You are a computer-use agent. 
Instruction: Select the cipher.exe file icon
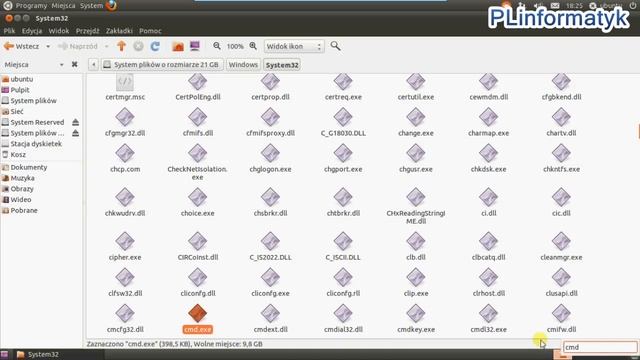tap(125, 242)
